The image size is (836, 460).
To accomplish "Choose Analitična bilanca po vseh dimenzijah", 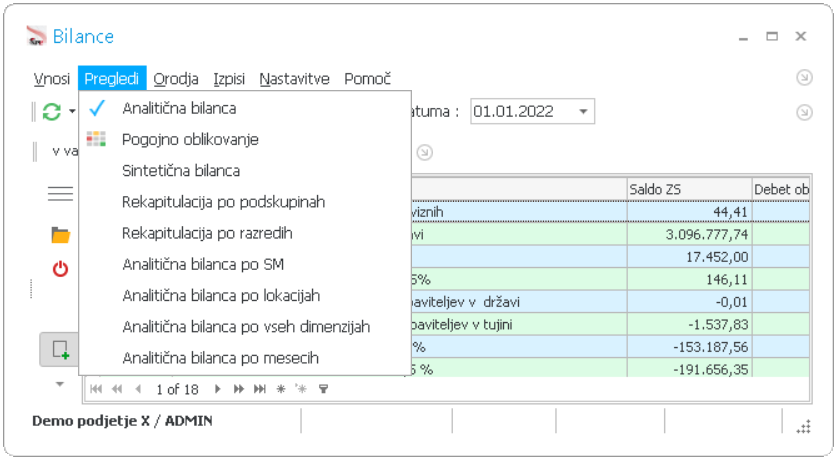I will (x=245, y=327).
